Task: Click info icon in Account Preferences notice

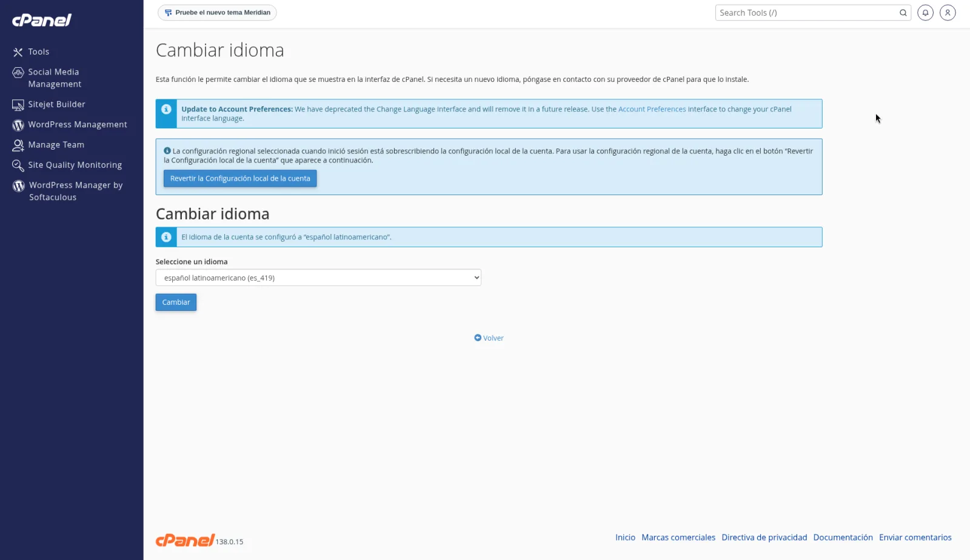Action: (166, 109)
